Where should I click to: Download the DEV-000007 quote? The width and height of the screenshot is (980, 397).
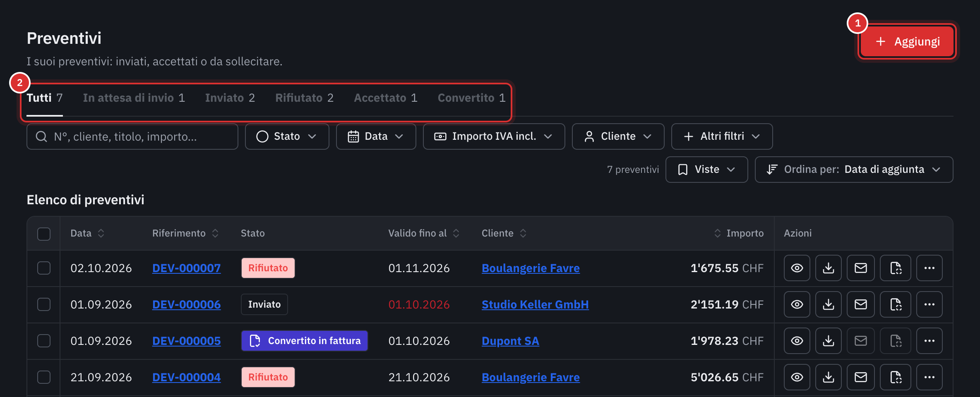pyautogui.click(x=828, y=268)
